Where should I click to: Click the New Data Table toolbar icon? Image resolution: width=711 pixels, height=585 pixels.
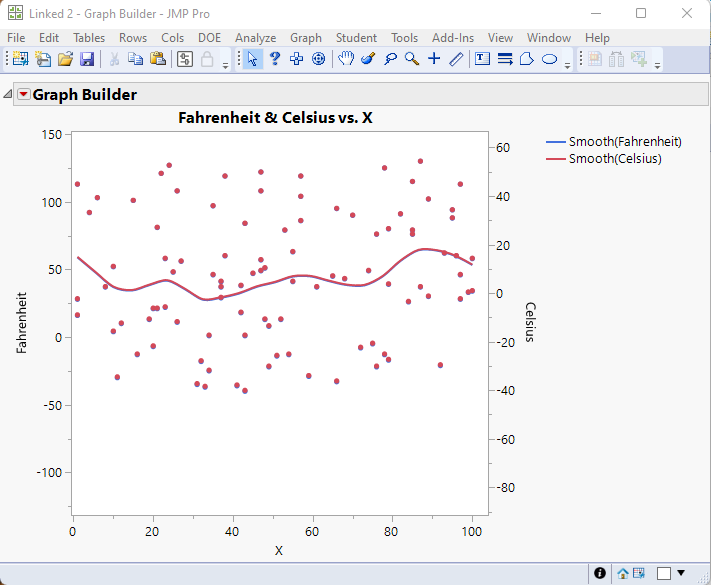click(x=20, y=59)
